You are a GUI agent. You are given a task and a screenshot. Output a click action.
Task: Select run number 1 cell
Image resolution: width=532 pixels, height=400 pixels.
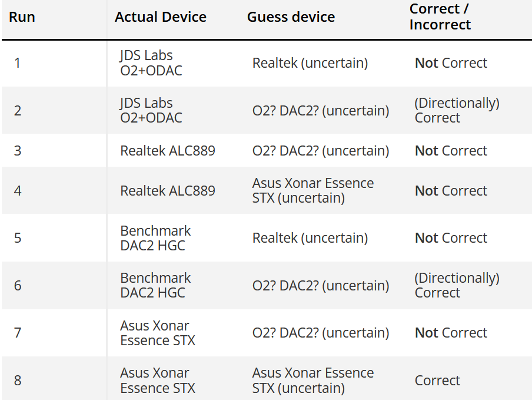pos(17,63)
